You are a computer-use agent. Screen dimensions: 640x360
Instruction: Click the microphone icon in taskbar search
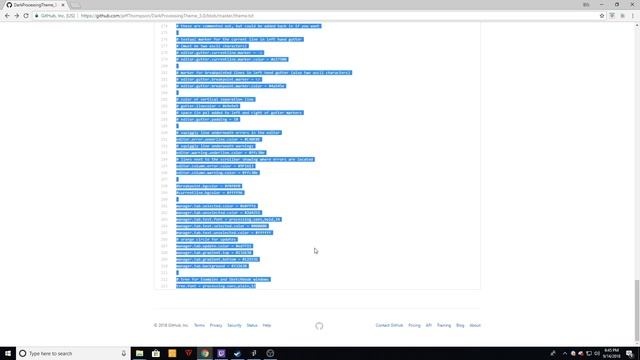[x=124, y=353]
